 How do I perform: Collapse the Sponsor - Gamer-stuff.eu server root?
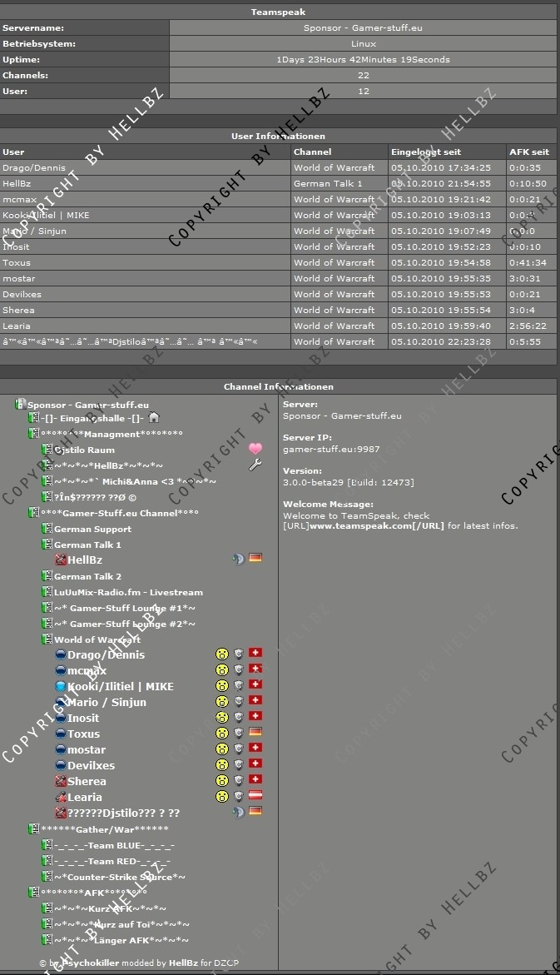20,405
